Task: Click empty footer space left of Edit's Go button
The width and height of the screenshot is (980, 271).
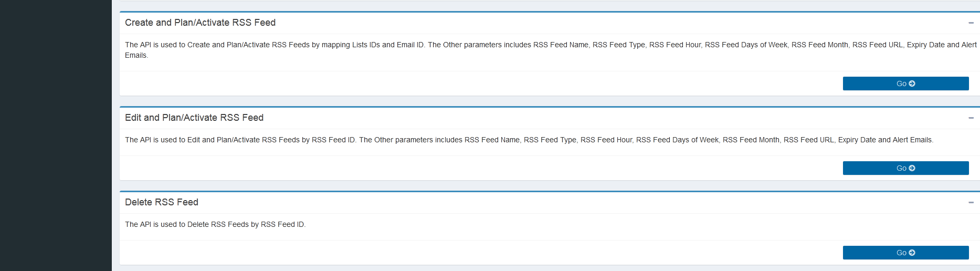Action: pos(472,168)
